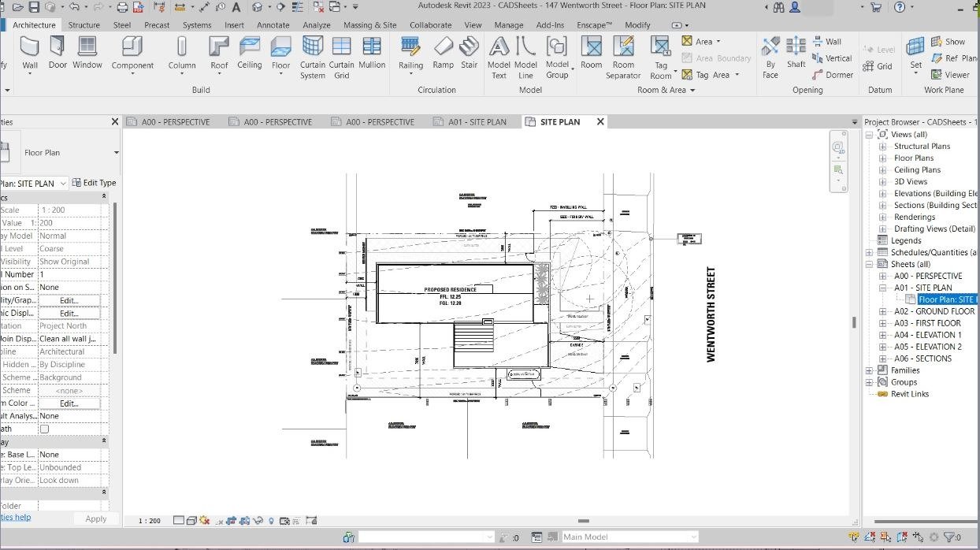Open the Annotate ribbon tab
The height and width of the screenshot is (550, 980).
click(x=273, y=24)
